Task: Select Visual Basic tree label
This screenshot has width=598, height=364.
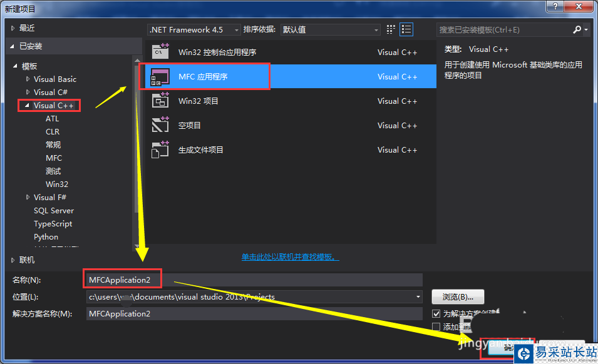Action: (55, 79)
